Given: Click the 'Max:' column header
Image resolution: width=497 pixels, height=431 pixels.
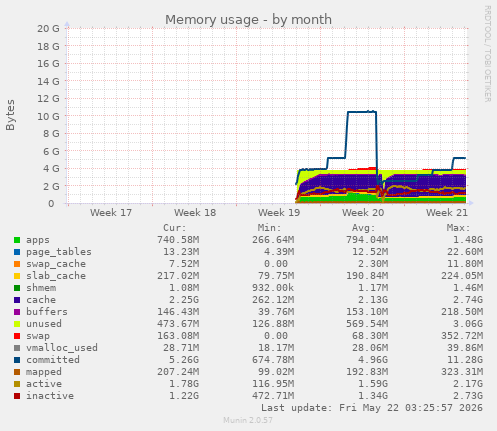Looking at the screenshot, I should (458, 228).
